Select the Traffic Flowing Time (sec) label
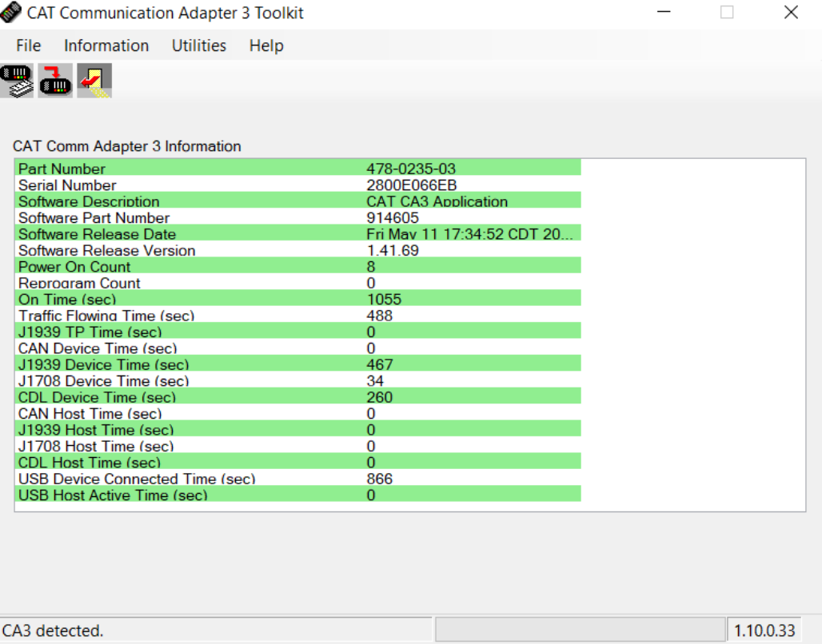This screenshot has height=644, width=822. click(106, 316)
